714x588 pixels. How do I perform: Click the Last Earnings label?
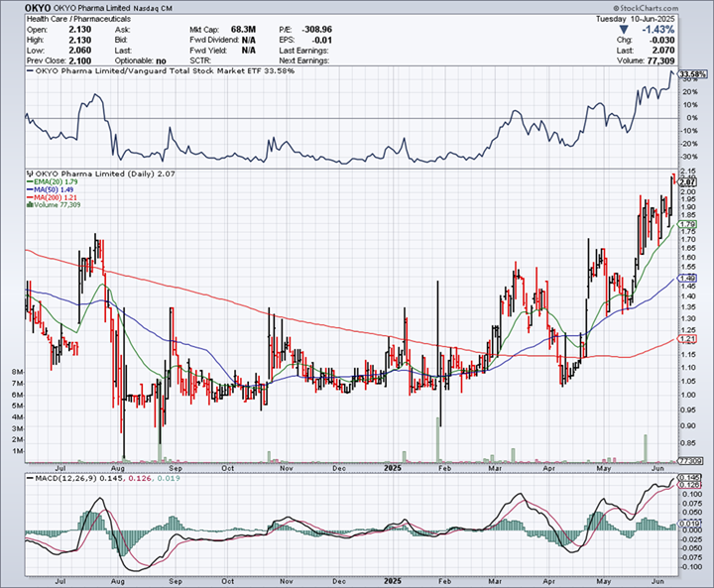click(303, 51)
